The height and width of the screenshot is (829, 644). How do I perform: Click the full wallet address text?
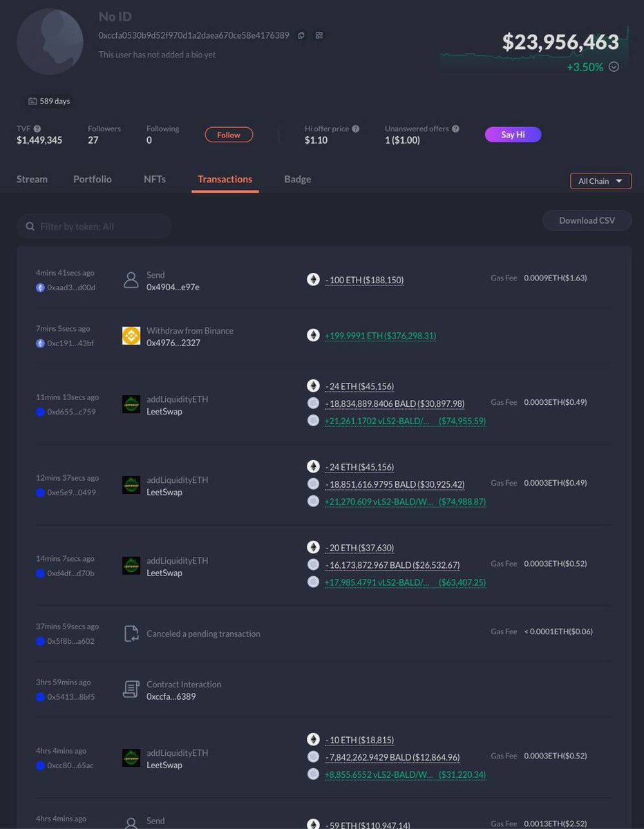point(193,35)
